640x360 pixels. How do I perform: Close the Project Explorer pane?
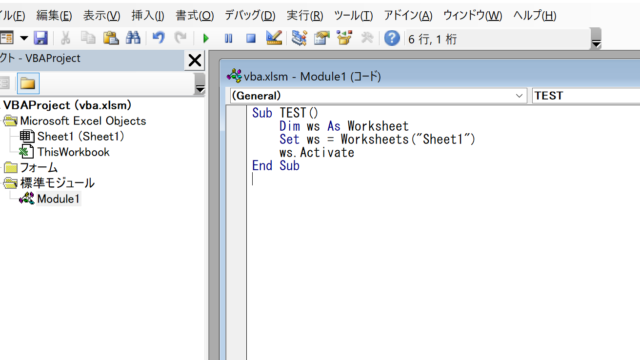(195, 60)
